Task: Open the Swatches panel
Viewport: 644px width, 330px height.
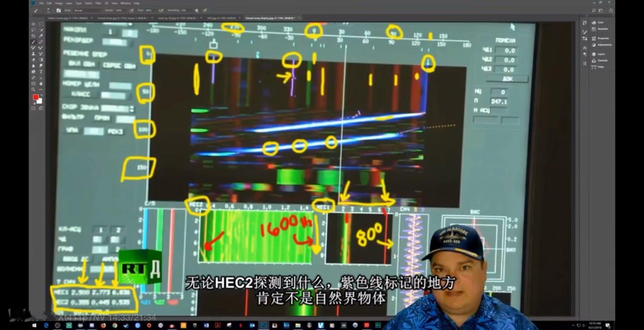Action: [x=599, y=29]
